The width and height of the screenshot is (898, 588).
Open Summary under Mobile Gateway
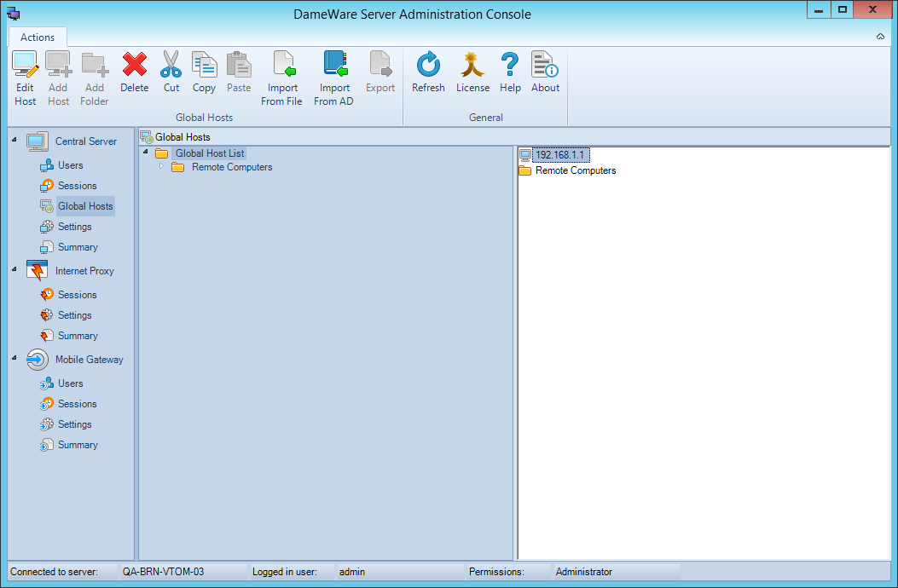(x=78, y=446)
